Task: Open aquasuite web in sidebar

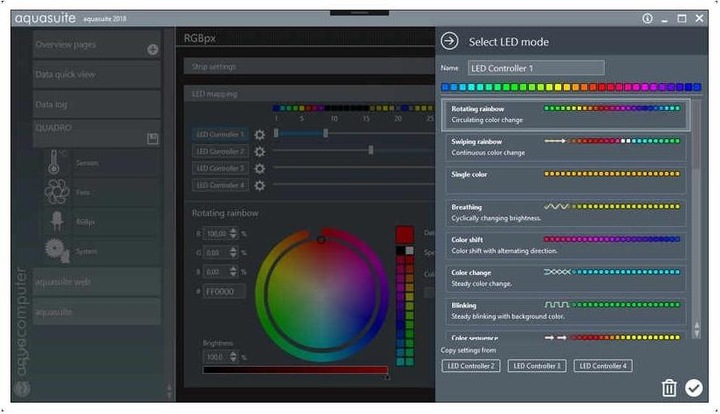Action: (96, 282)
